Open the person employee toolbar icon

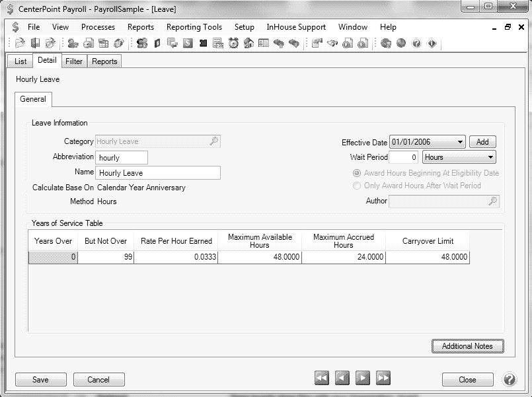(x=73, y=43)
